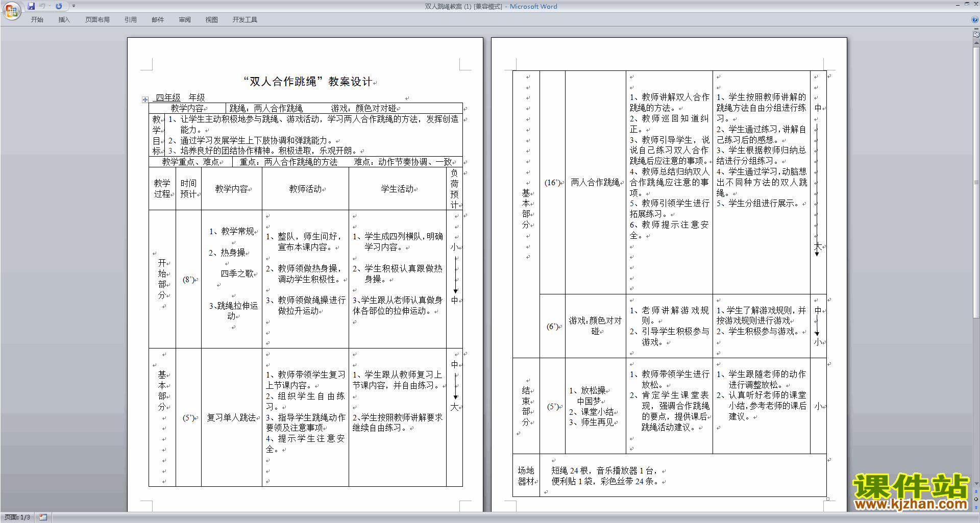
Task: Click the cell 两人合作跳绳 on page two
Action: tap(595, 182)
